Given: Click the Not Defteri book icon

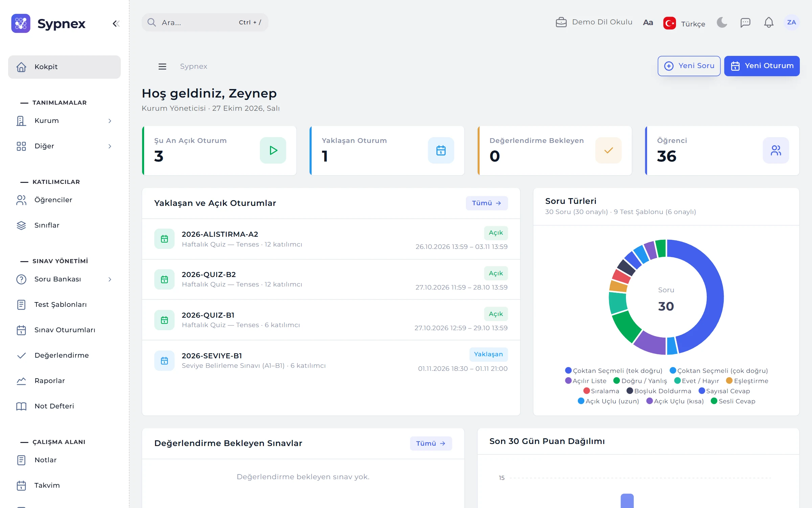Looking at the screenshot, I should pyautogui.click(x=21, y=406).
